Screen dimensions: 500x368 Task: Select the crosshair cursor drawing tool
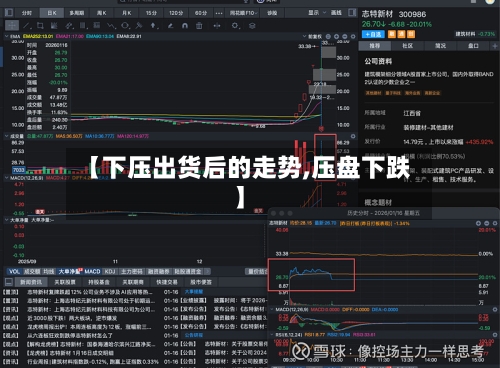tap(12, 25)
